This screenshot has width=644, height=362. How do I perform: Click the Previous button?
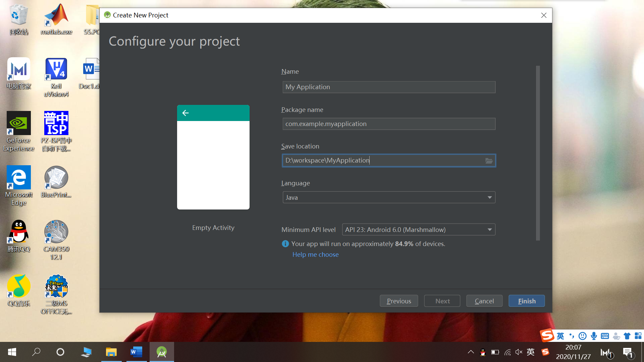point(398,301)
